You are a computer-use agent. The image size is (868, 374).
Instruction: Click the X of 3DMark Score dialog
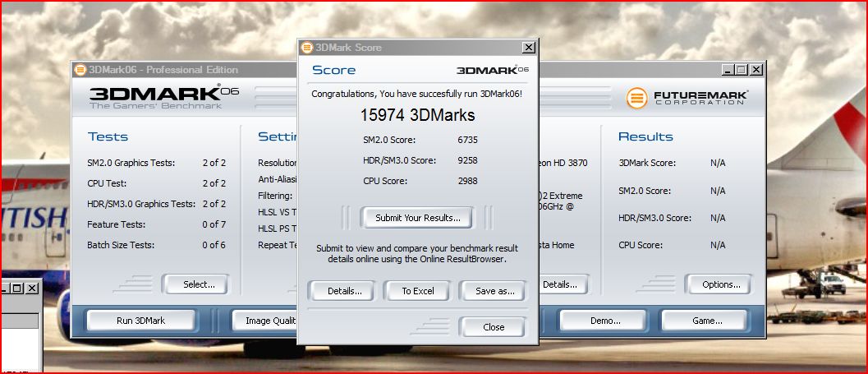[x=529, y=48]
